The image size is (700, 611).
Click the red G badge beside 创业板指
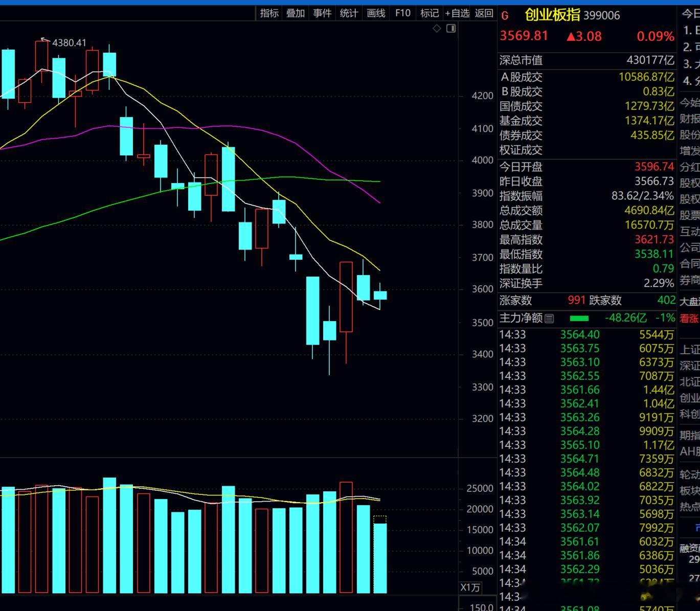point(505,16)
